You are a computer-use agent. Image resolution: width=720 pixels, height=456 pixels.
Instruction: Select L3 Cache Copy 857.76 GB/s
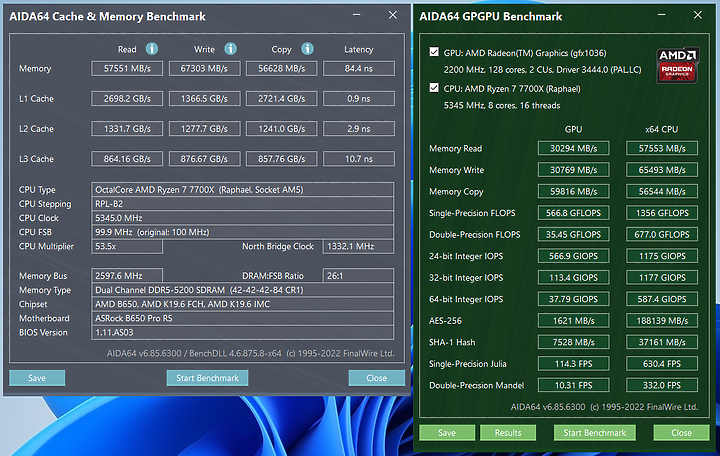click(x=281, y=159)
